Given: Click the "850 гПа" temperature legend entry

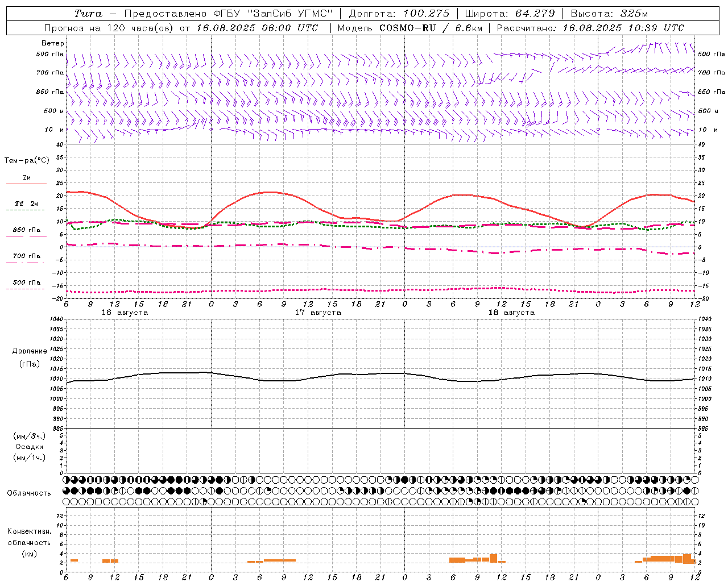Looking at the screenshot, I should [27, 230].
